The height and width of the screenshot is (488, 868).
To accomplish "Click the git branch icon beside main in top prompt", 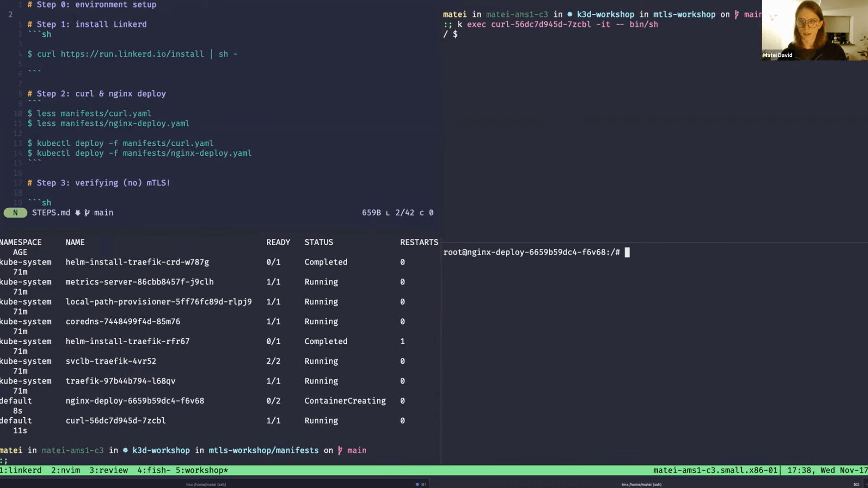I will click(737, 14).
